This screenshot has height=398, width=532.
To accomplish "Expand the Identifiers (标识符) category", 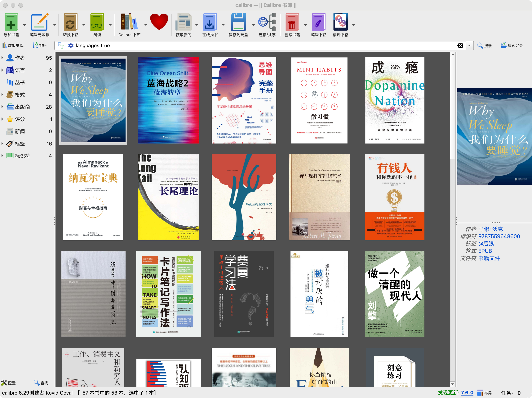I will point(2,156).
